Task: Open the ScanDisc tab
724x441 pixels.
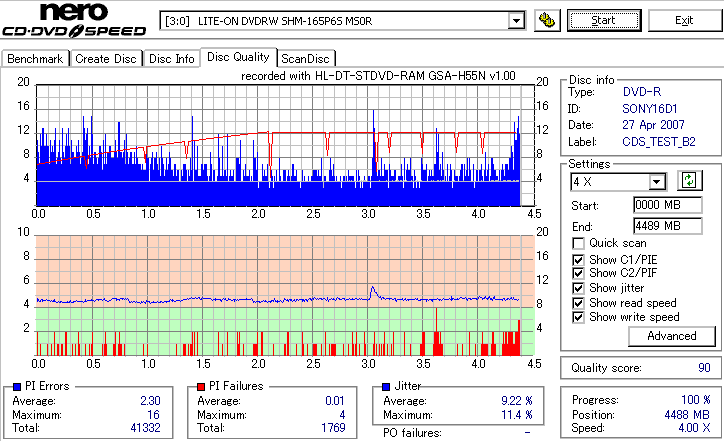Action: pyautogui.click(x=305, y=59)
